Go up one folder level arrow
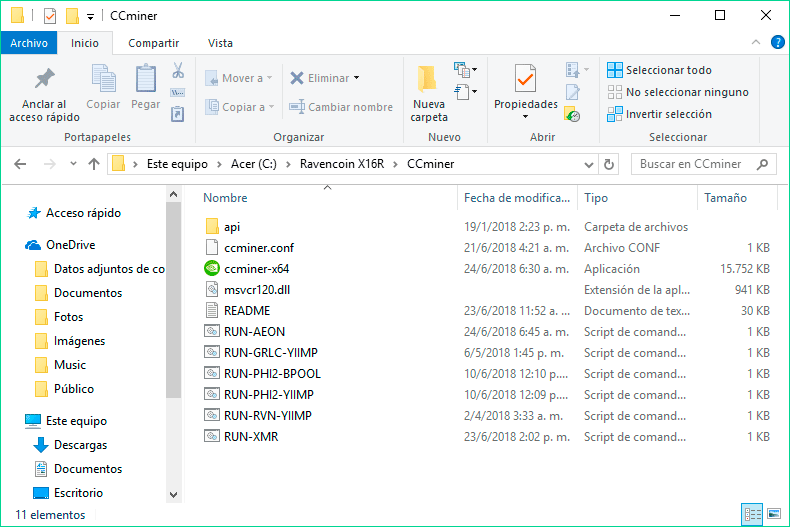Screen dimensions: 790x527 [94, 164]
